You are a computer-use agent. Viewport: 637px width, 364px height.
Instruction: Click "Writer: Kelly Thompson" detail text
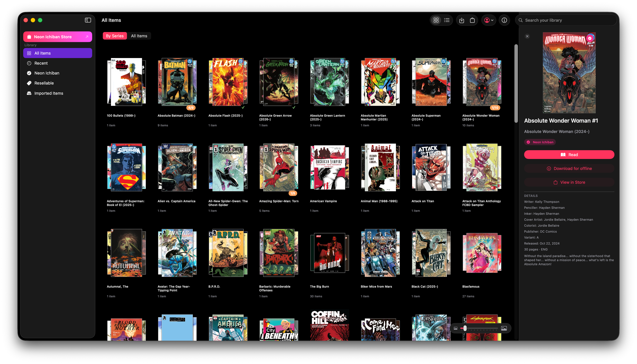click(x=541, y=202)
